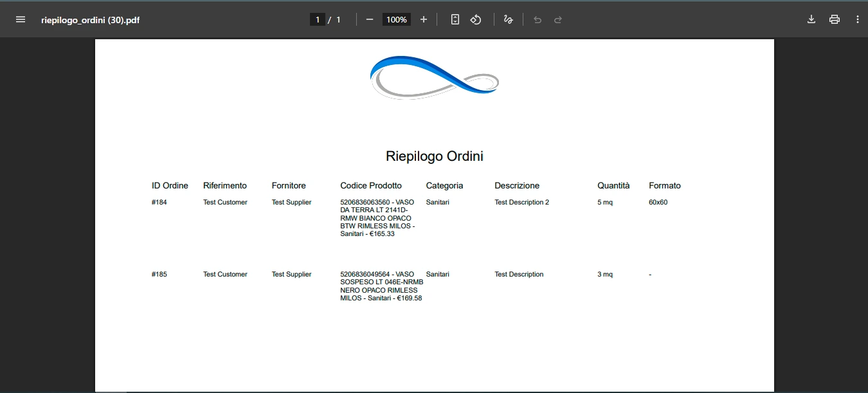Enable the draw annotation tool
The image size is (868, 393).
pyautogui.click(x=508, y=19)
